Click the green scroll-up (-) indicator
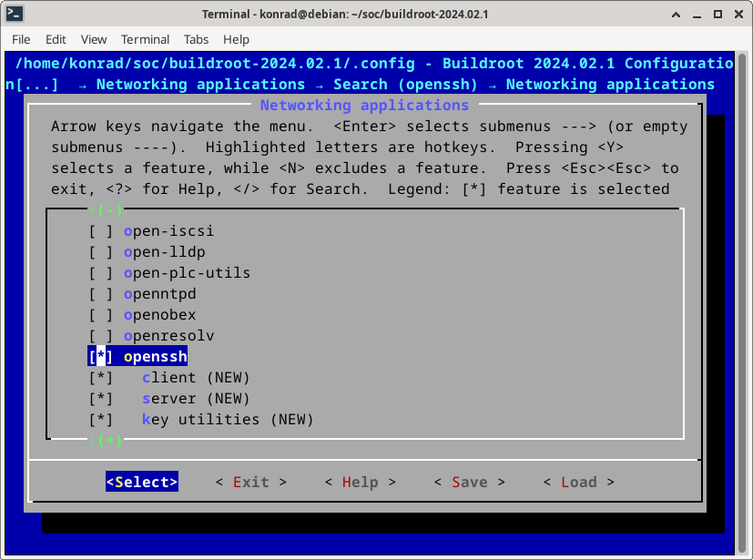Screen dimensions: 753x560 point(106,210)
